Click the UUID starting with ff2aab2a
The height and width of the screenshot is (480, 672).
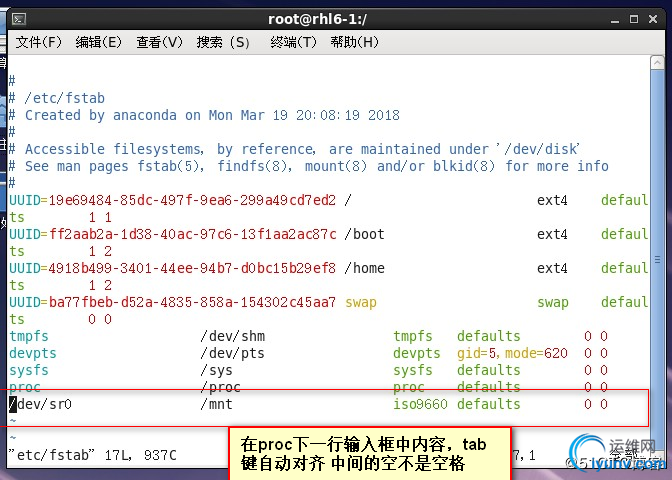192,234
